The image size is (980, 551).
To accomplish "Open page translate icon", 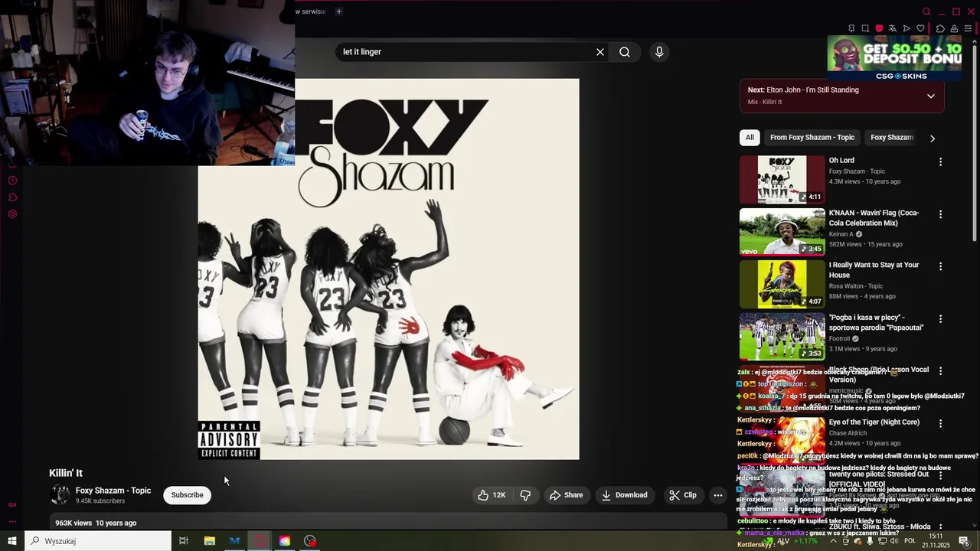I will point(893,28).
